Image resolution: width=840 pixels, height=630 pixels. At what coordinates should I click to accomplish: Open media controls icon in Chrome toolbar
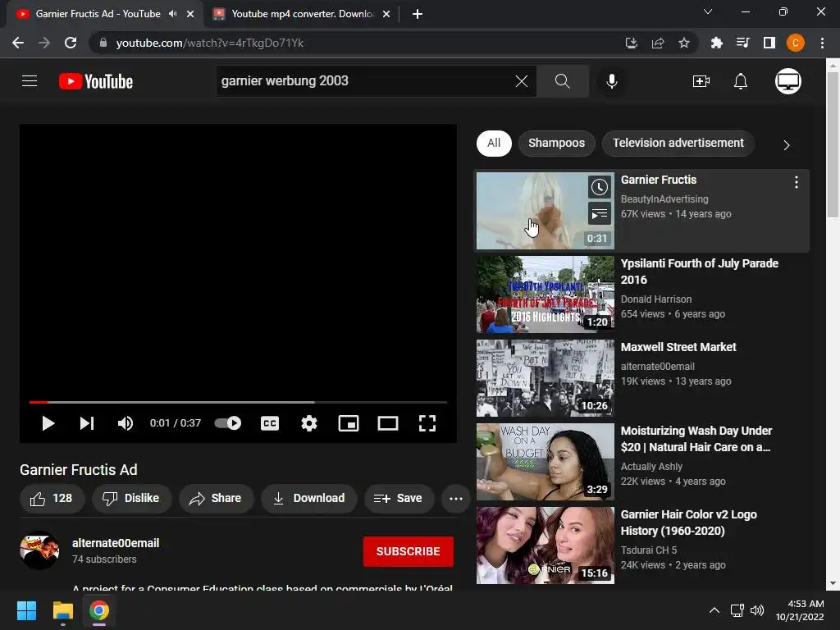click(742, 43)
